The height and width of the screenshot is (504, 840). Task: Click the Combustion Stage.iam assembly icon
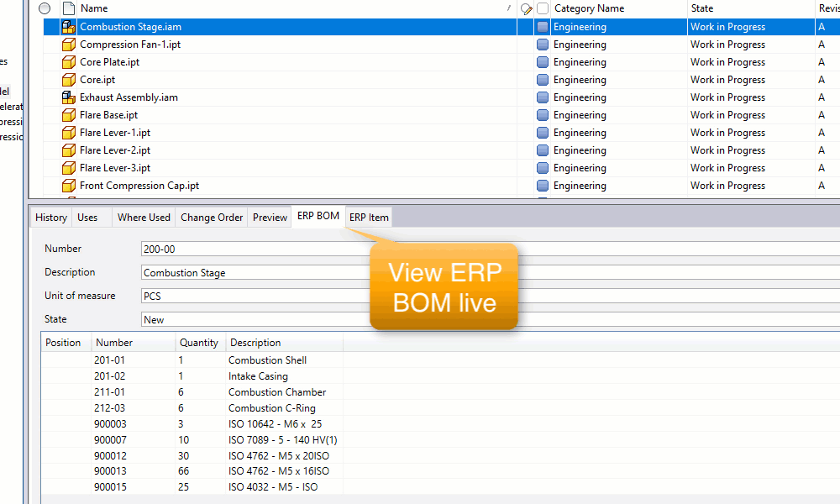click(x=69, y=27)
